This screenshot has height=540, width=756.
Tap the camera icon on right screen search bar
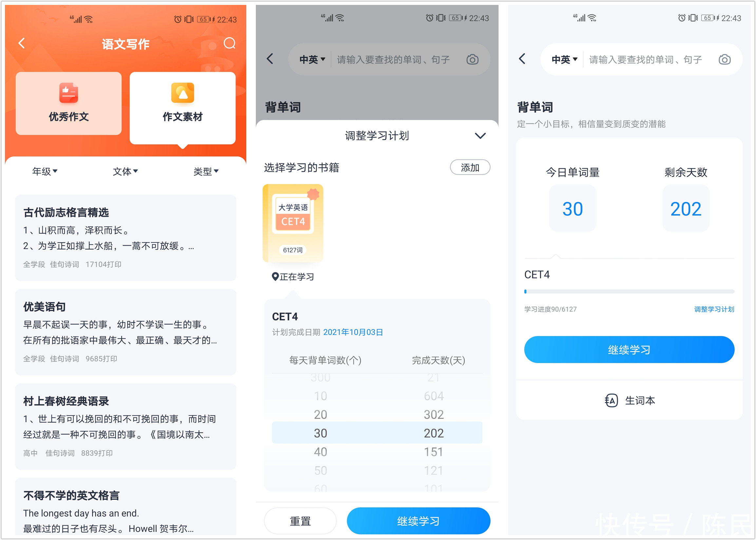click(725, 59)
